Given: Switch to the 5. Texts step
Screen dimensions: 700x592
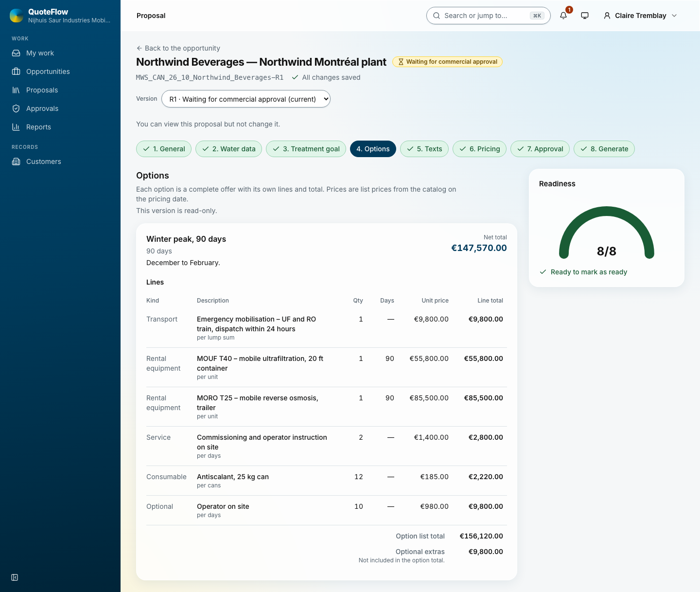Looking at the screenshot, I should coord(424,149).
